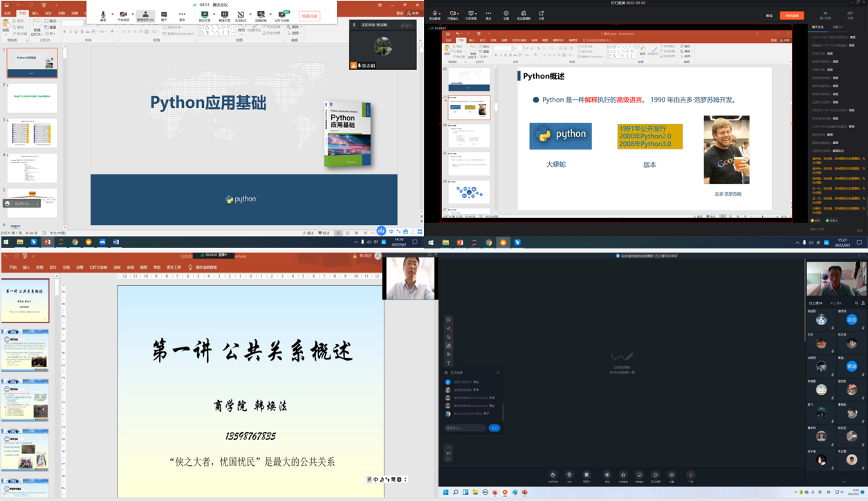
Task: Click the 更多 three-dots icon in meeting toolbar
Action: 183,15
